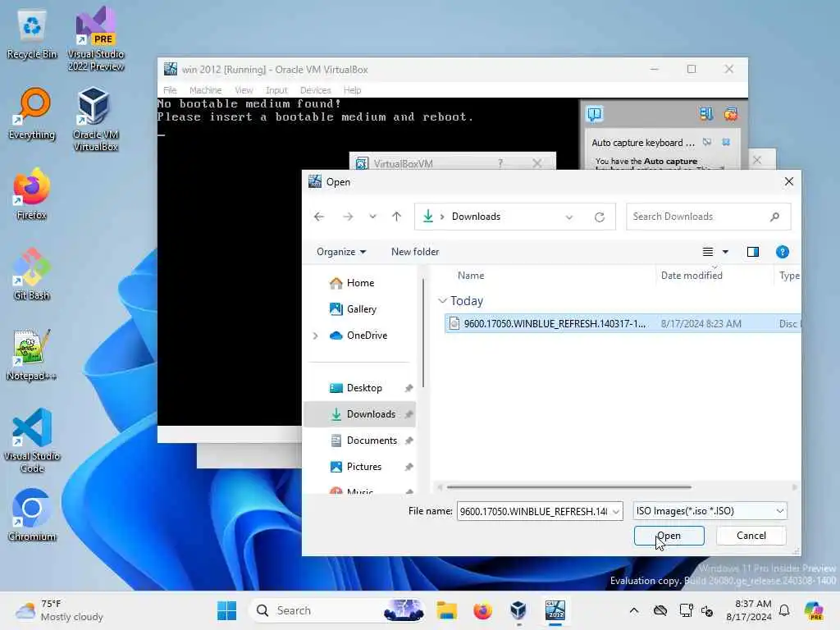Image resolution: width=840 pixels, height=630 pixels.
Task: Select the 9600.17050.WINBLUE_REFRESH ISO file row
Action: point(622,323)
